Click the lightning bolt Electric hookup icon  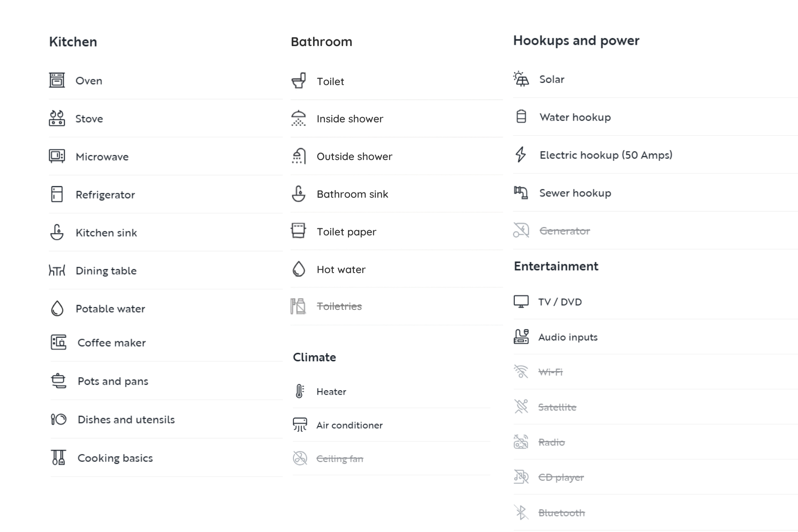point(521,155)
